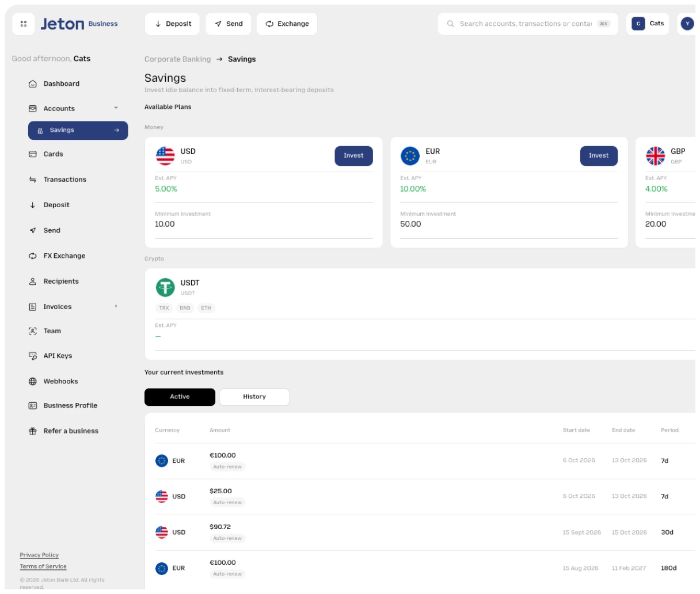The height and width of the screenshot is (594, 700).
Task: Open the Privacy Policy link
Action: click(x=39, y=555)
